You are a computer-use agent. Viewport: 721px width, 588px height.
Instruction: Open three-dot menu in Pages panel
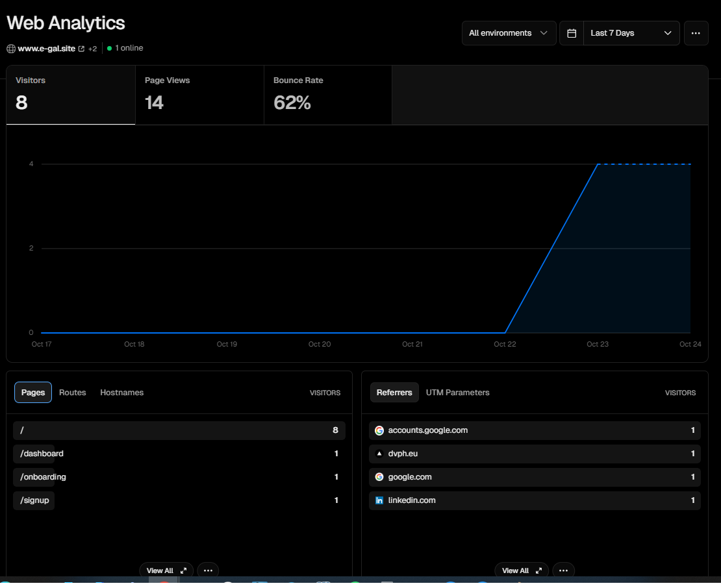[208, 570]
